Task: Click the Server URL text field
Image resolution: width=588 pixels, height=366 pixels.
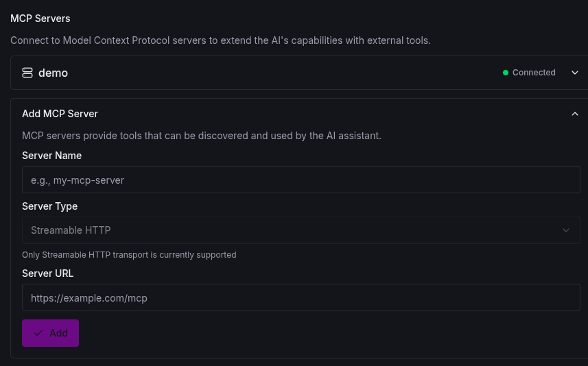Action: click(301, 298)
